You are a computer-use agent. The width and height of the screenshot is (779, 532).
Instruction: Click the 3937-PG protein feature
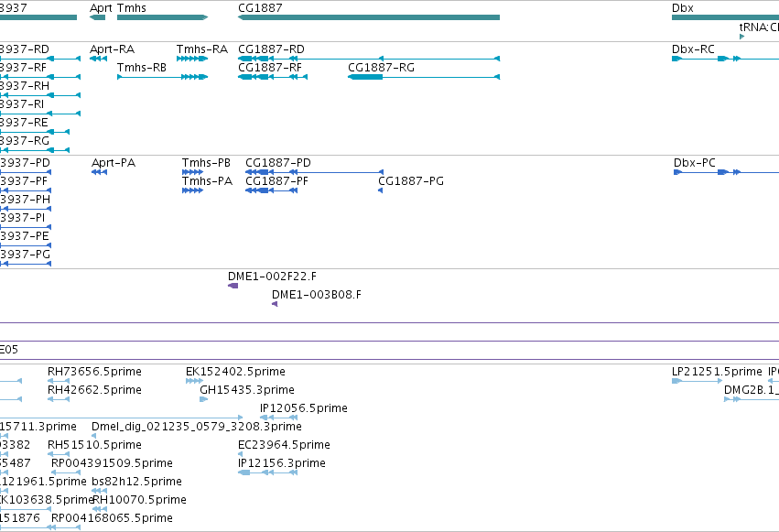point(26,264)
